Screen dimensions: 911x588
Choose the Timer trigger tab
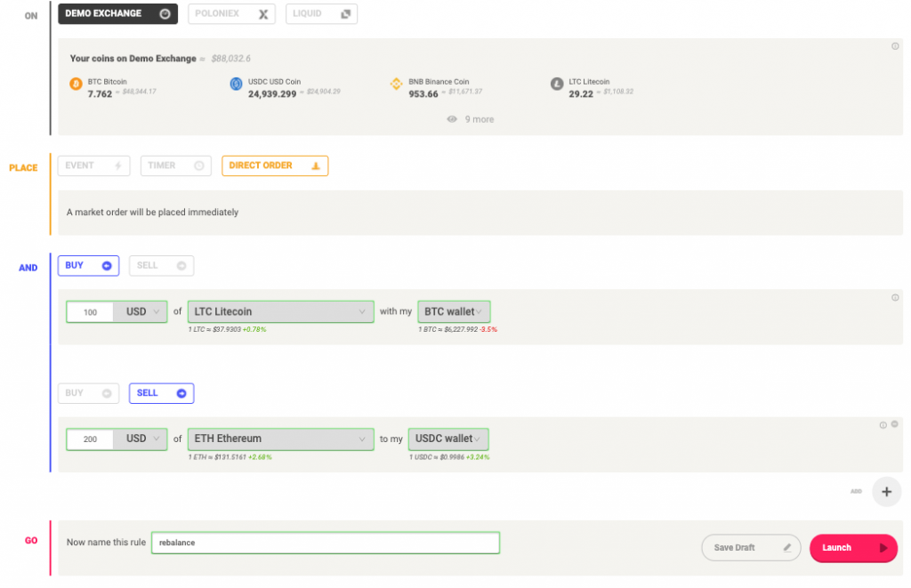(175, 166)
